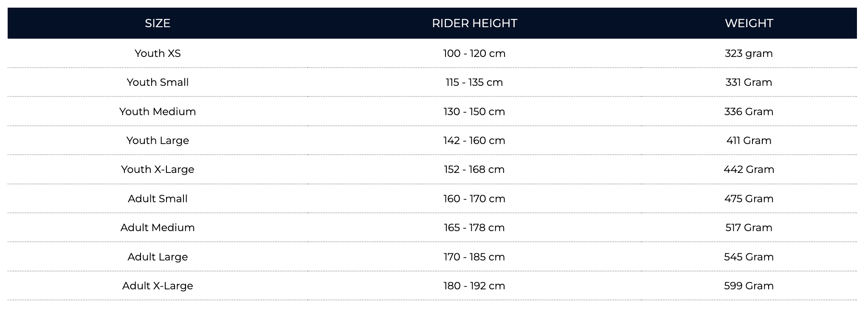Select the Youth Small size cell
The width and height of the screenshot is (868, 311).
click(x=158, y=82)
